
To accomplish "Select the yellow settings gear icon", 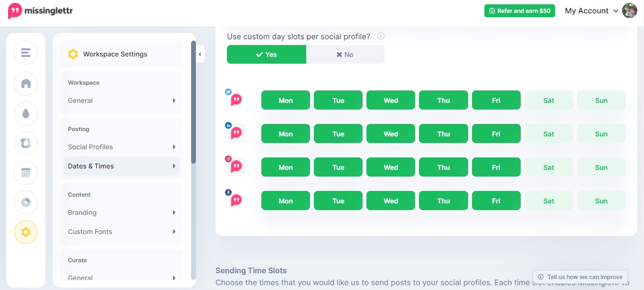I will tap(26, 232).
